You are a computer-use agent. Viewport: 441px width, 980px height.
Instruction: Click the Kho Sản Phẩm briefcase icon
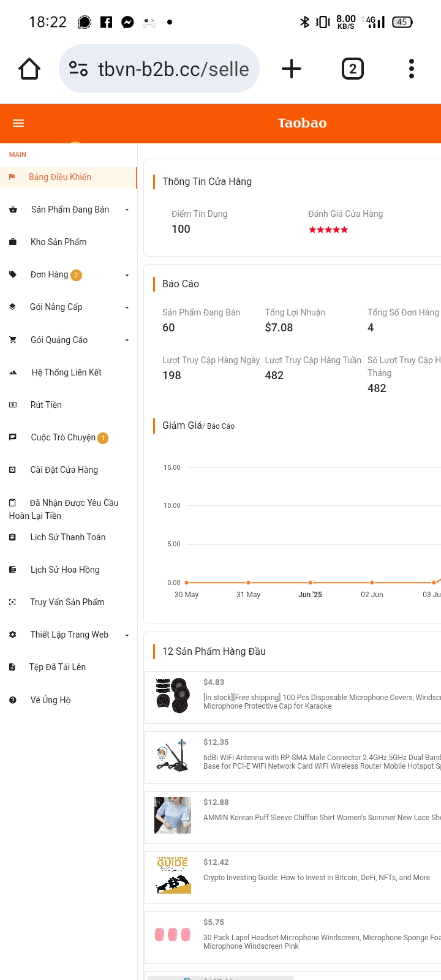(x=13, y=242)
